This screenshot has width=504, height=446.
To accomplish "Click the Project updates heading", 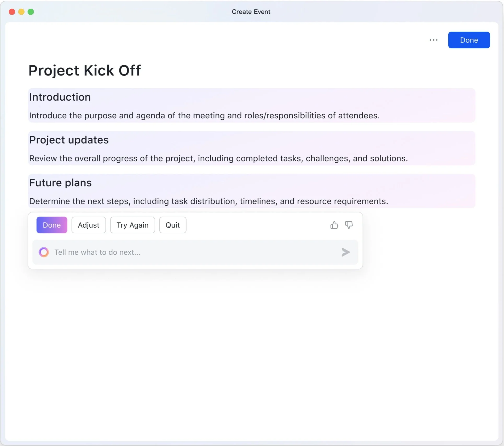I will [69, 140].
